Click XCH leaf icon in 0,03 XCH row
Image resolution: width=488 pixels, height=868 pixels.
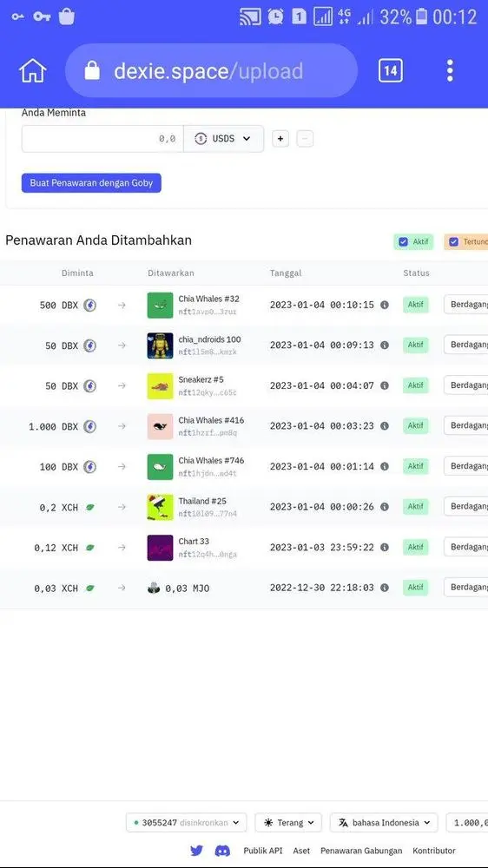click(x=89, y=588)
